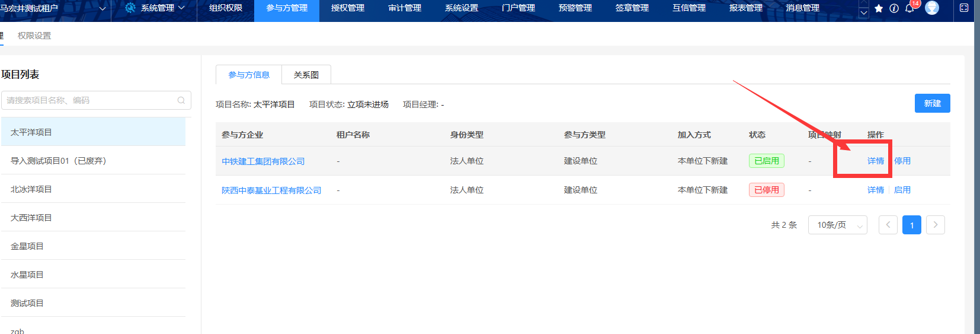This screenshot has height=334, width=980.
Task: Click the 项目经理 label
Action: pos(423,104)
